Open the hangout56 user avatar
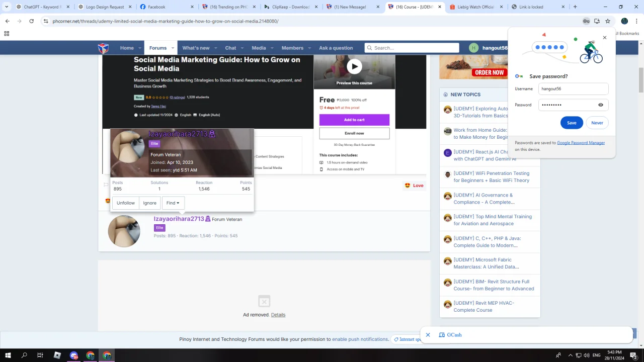Image resolution: width=644 pixels, height=362 pixels. 473,48
